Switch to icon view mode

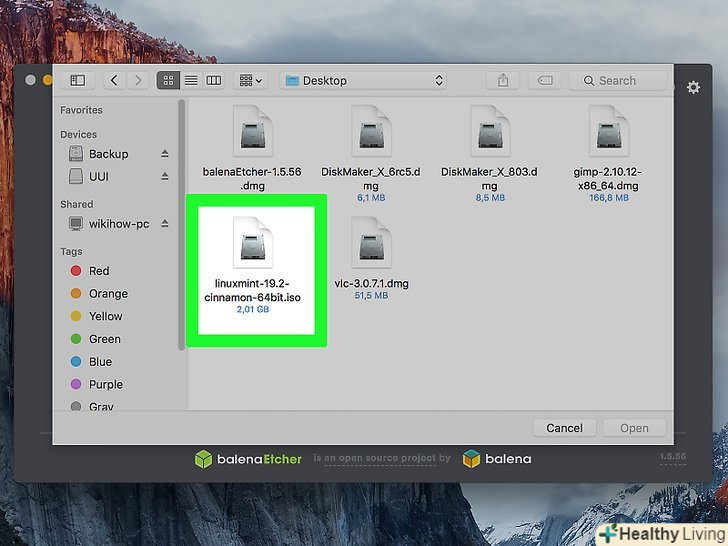pos(167,80)
